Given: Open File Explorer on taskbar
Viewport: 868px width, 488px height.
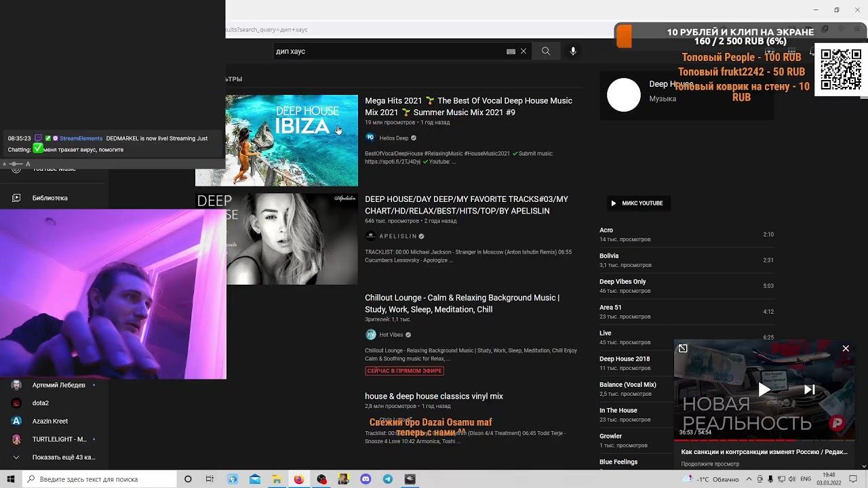Looking at the screenshot, I should [x=277, y=479].
